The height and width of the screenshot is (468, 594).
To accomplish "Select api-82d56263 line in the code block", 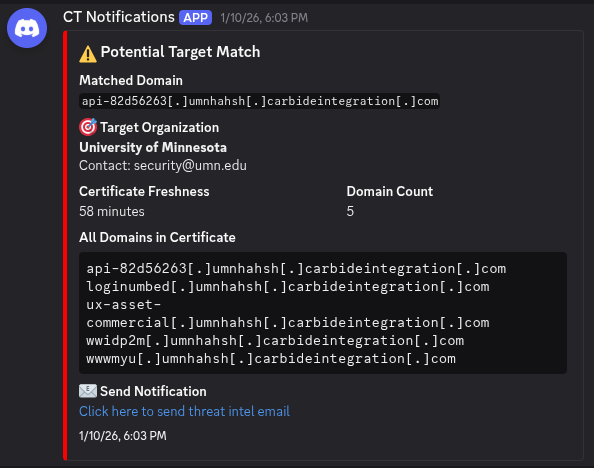I will pyautogui.click(x=296, y=269).
